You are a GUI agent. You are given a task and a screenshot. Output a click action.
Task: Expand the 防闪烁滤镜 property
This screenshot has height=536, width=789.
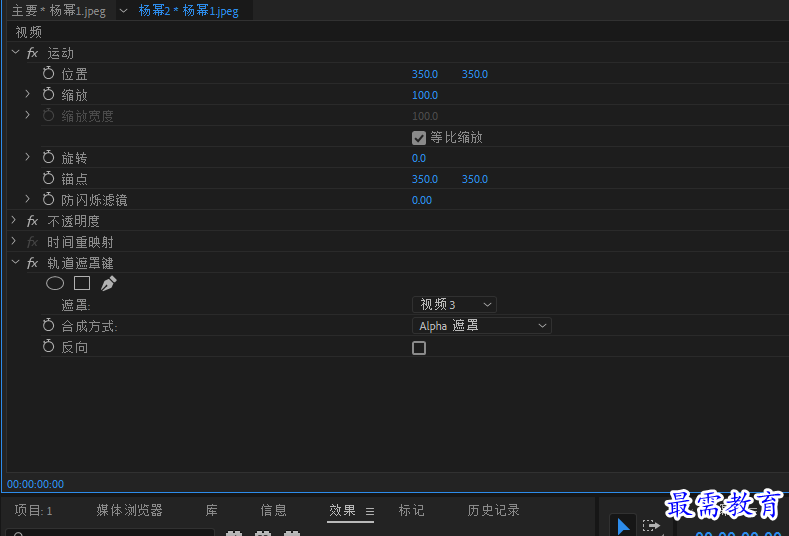(28, 199)
